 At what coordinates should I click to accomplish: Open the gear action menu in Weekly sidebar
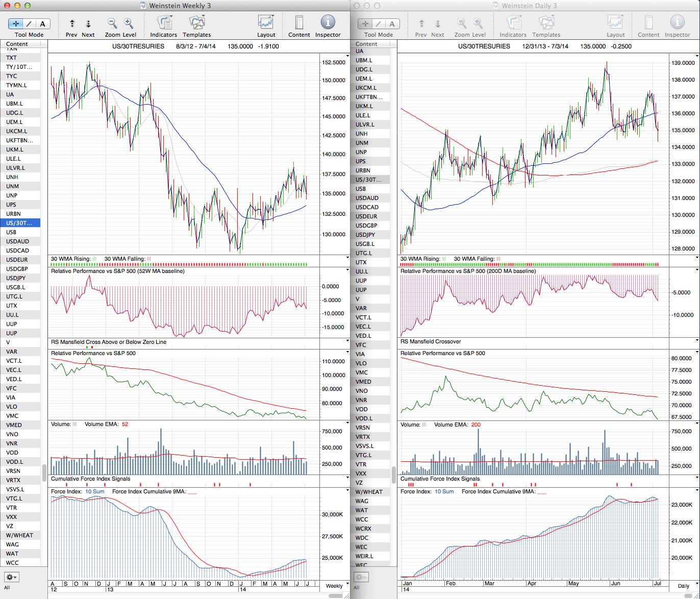click(x=11, y=577)
